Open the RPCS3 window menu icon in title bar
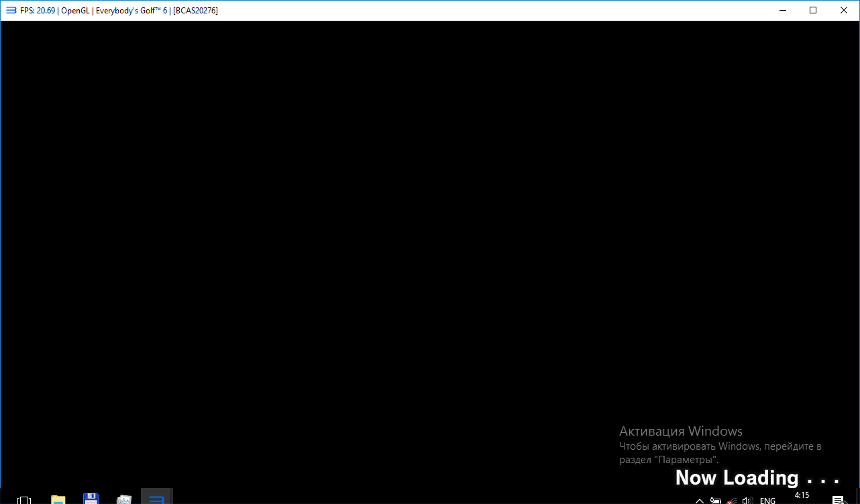This screenshot has height=504, width=860. [x=11, y=10]
